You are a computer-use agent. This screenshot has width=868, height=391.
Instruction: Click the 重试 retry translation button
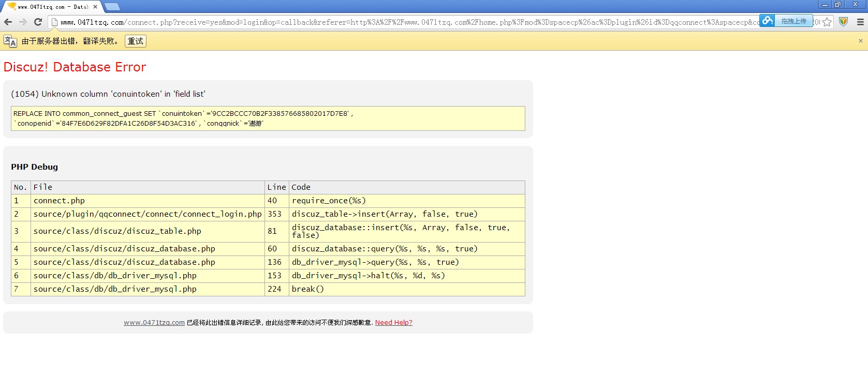pyautogui.click(x=136, y=41)
